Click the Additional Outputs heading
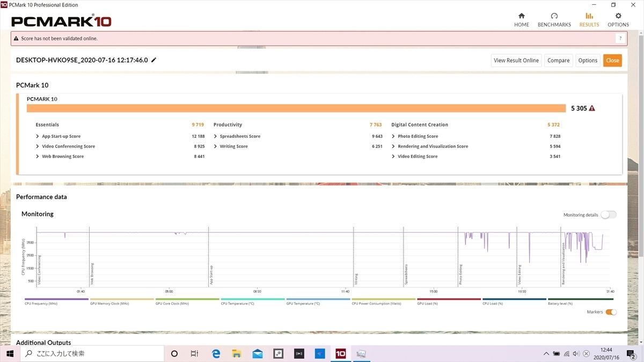This screenshot has width=644, height=362. click(x=43, y=343)
